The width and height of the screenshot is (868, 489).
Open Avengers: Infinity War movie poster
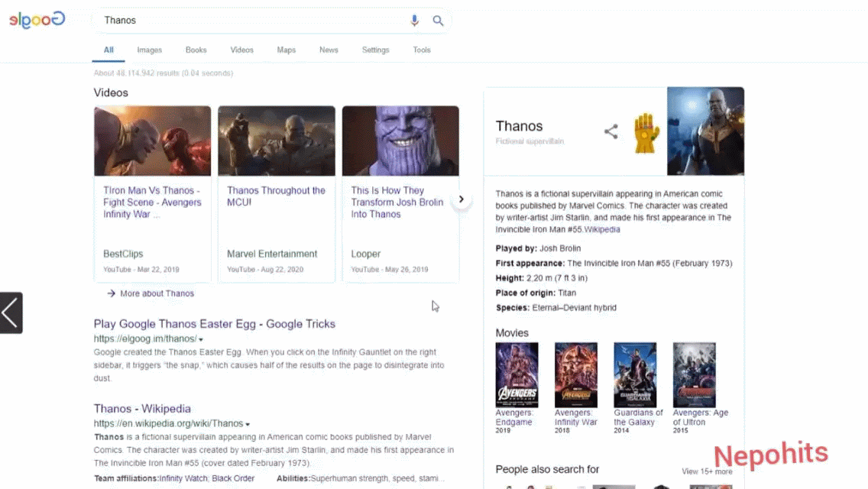click(x=575, y=375)
